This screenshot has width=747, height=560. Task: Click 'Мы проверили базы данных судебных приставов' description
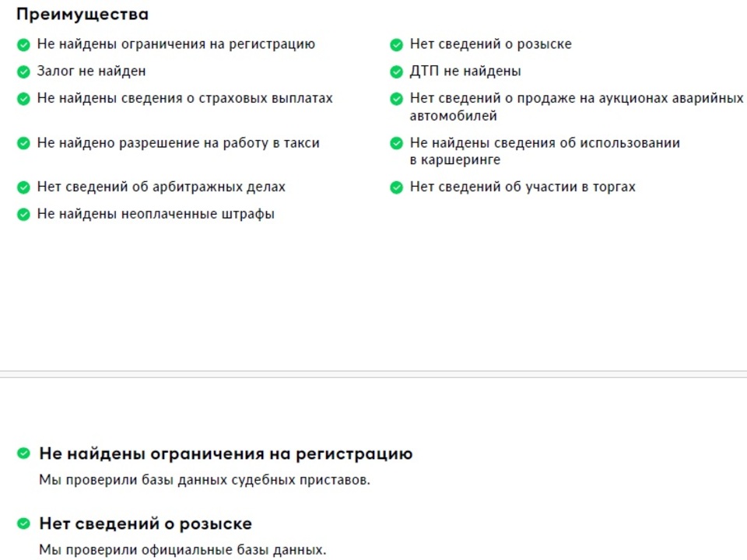point(205,480)
